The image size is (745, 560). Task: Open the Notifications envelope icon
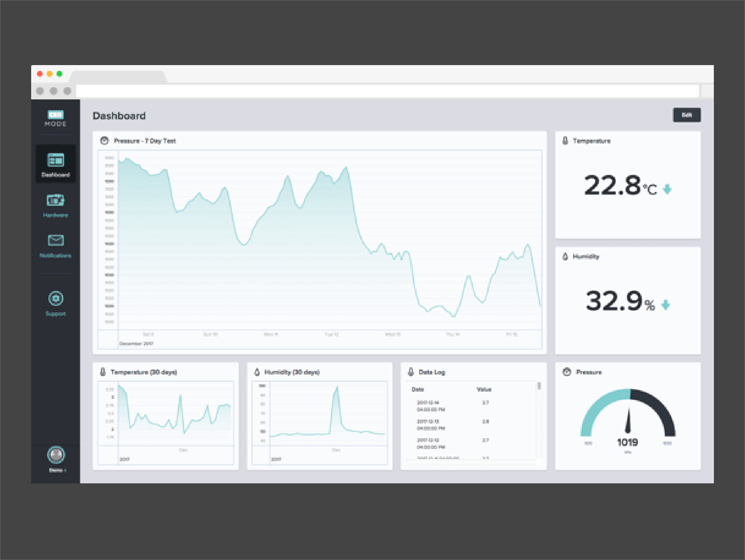coord(56,240)
